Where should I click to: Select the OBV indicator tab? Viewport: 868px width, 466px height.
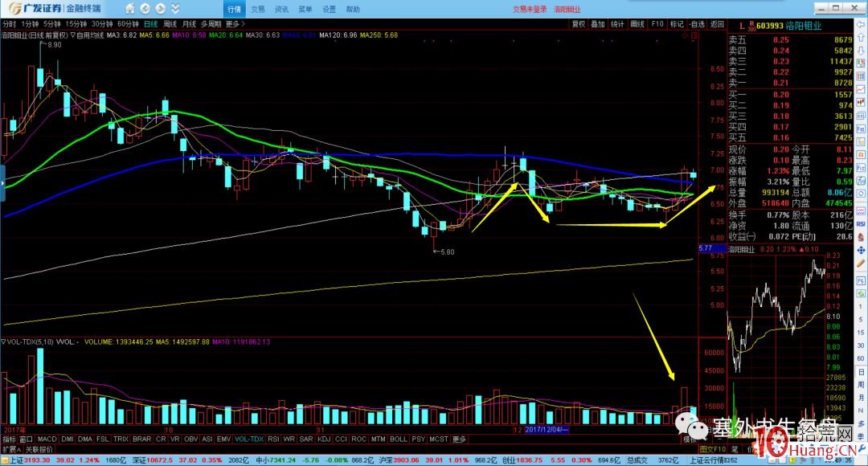click(x=190, y=439)
